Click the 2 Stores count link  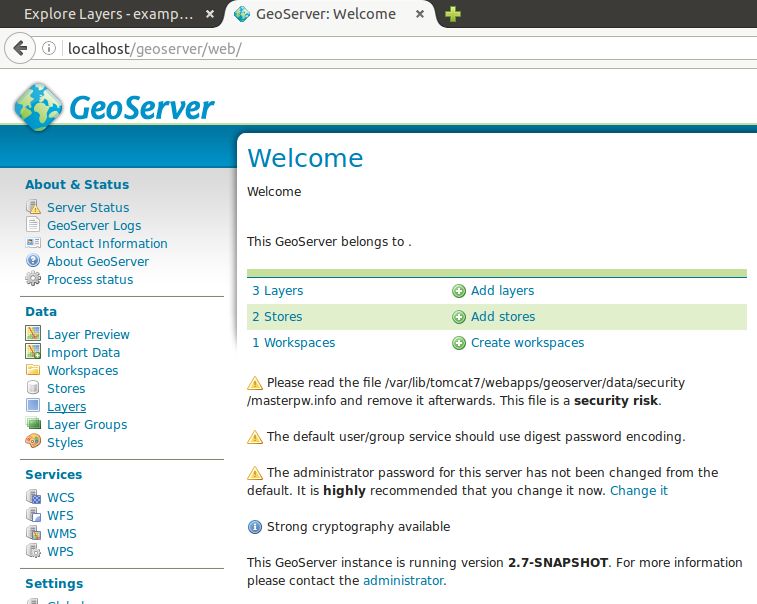tap(277, 317)
